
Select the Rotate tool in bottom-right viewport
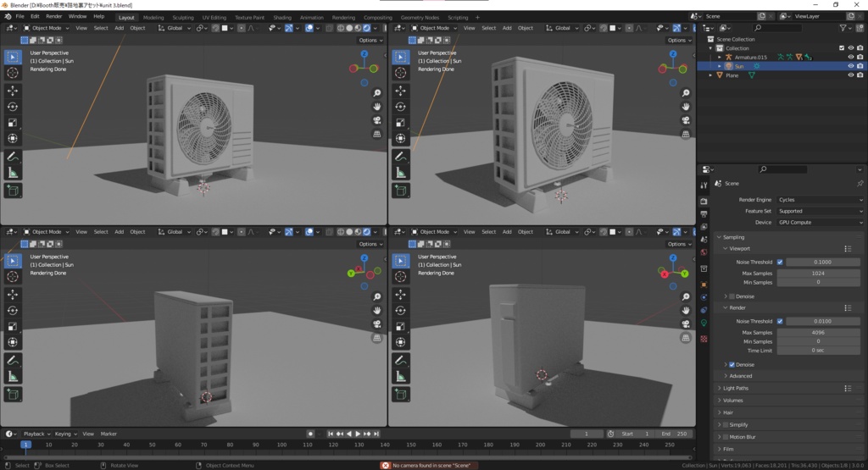coord(400,311)
